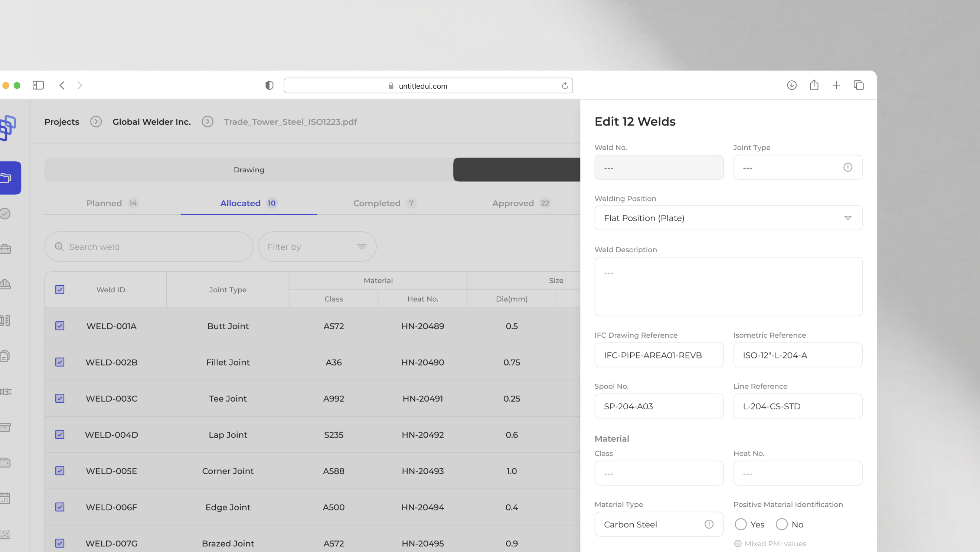Open the Projects breadcrumb link
Image resolution: width=980 pixels, height=552 pixels.
(62, 122)
